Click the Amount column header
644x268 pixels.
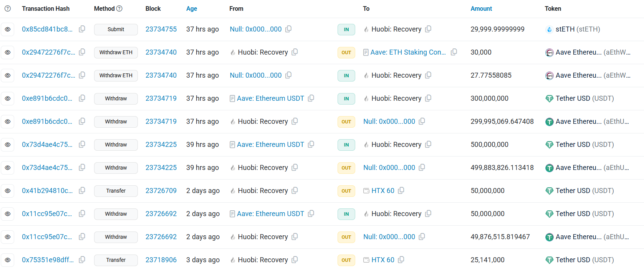(481, 8)
